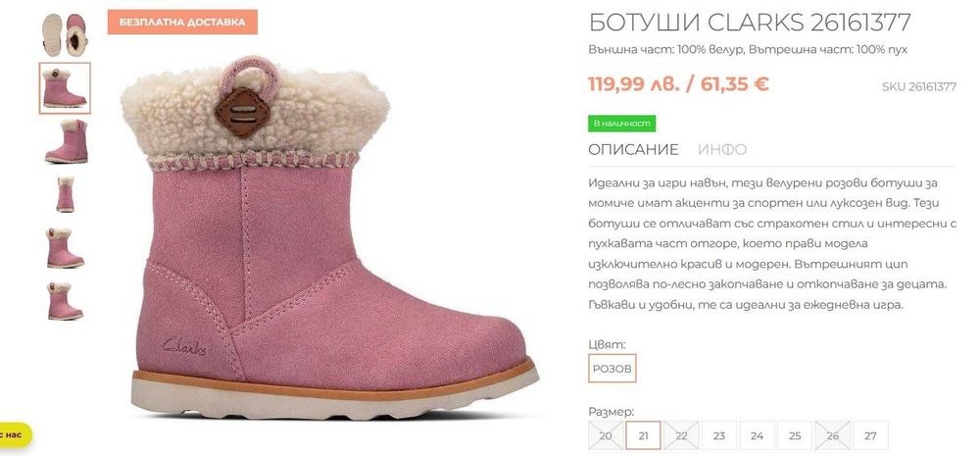
Task: Click the БЕЗПЛАТНА ДОСТАВКА badge
Action: (182, 22)
